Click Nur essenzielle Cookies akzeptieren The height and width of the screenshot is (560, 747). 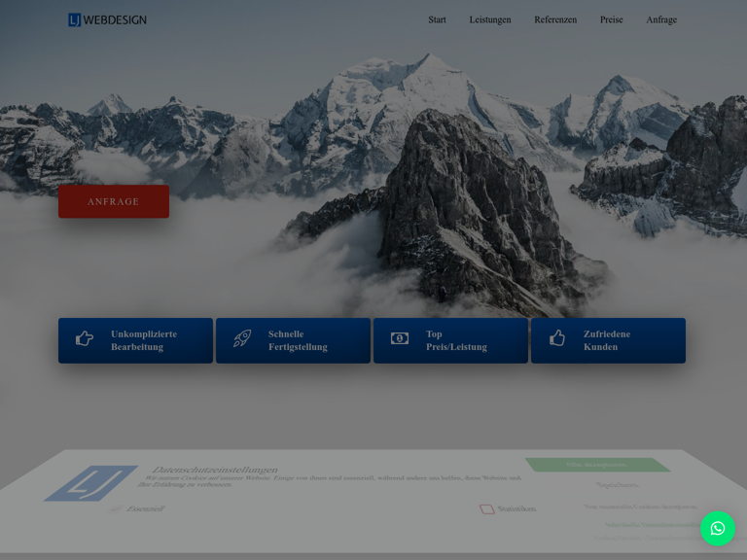(x=640, y=507)
